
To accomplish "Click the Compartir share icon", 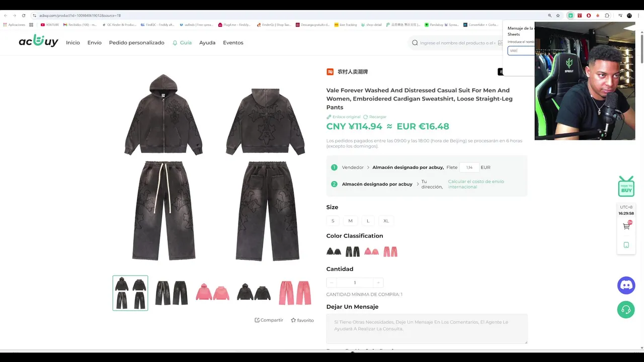I will [257, 320].
